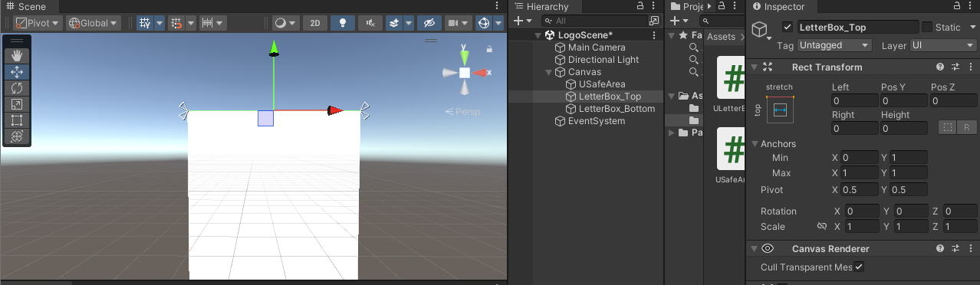Click Hierarchy add (+) object button
Viewport: 980px width, 285px height.
pos(523,21)
